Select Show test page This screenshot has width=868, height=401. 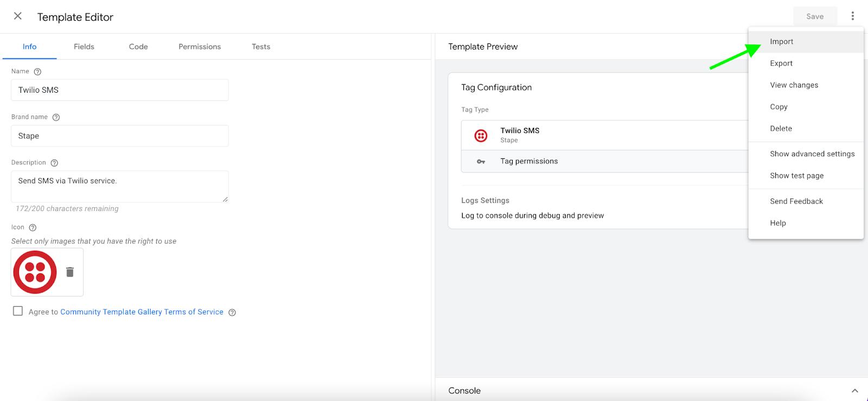click(806, 176)
